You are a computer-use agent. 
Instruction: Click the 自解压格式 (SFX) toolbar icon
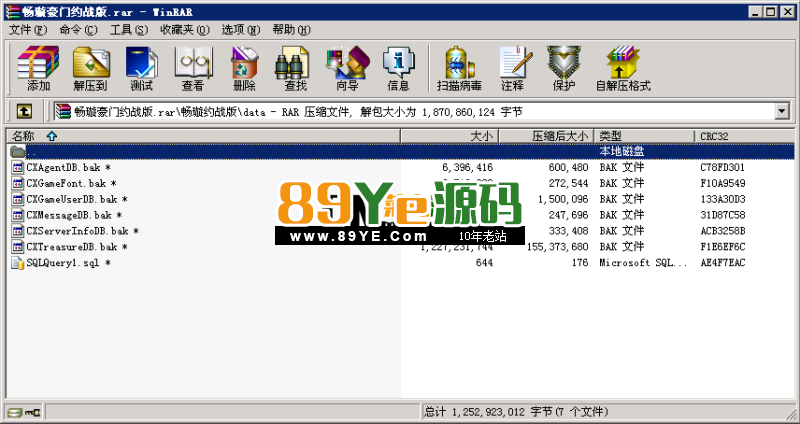tap(623, 68)
